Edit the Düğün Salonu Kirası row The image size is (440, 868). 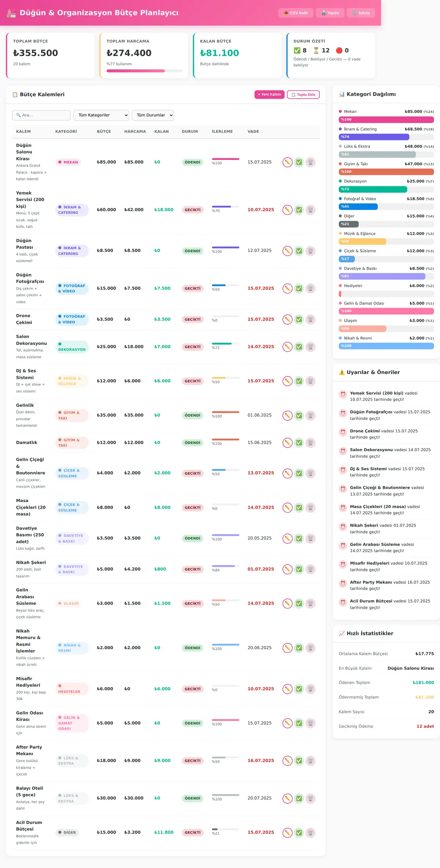coord(287,162)
